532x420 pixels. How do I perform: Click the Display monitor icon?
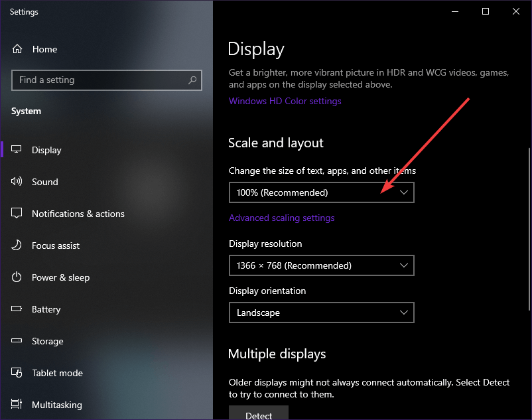coord(17,150)
